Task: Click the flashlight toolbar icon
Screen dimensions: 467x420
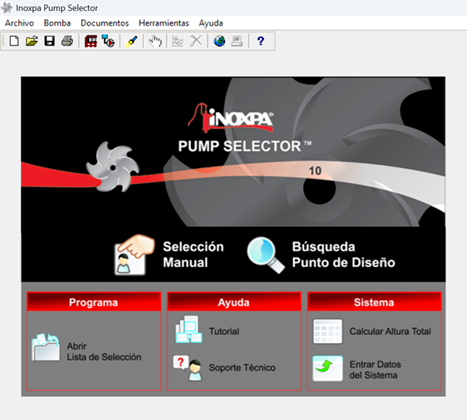Action: pos(131,41)
